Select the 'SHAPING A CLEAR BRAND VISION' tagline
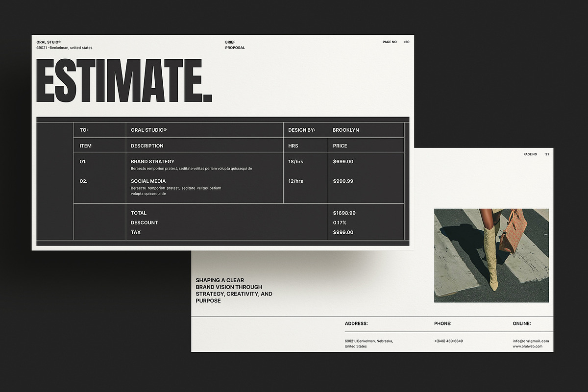The height and width of the screenshot is (392, 588). point(234,291)
